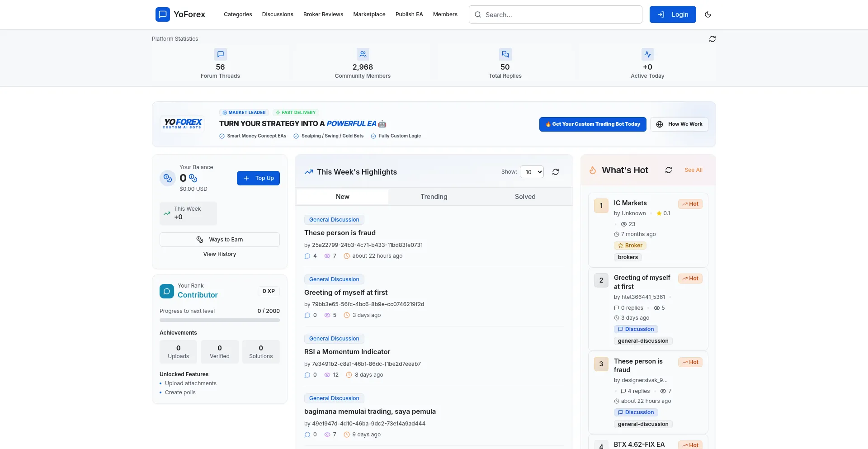Viewport: 868px width, 449px height.
Task: Refresh Platform Statistics icon
Action: pyautogui.click(x=712, y=39)
